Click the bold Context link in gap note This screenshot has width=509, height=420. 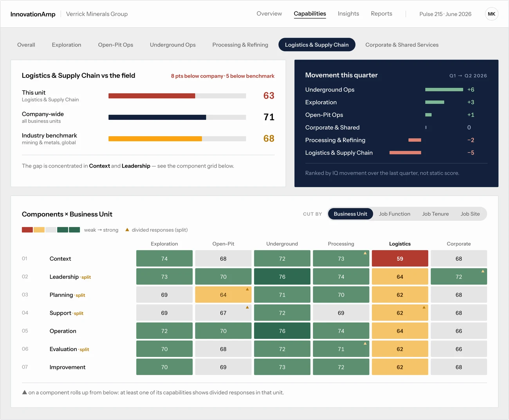coord(99,166)
